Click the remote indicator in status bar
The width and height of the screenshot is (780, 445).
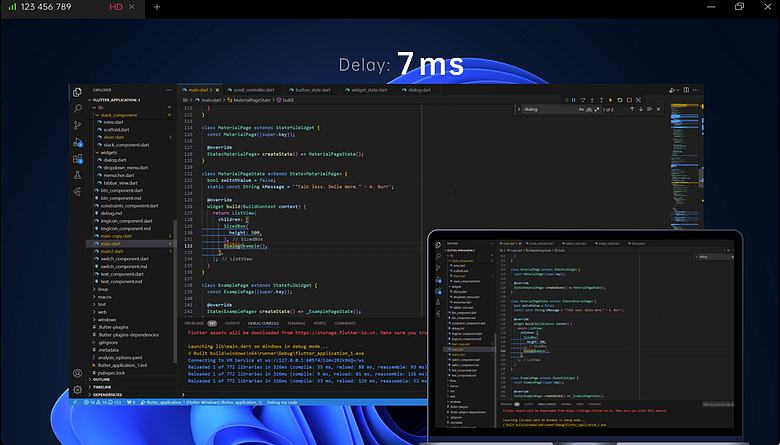[75, 402]
